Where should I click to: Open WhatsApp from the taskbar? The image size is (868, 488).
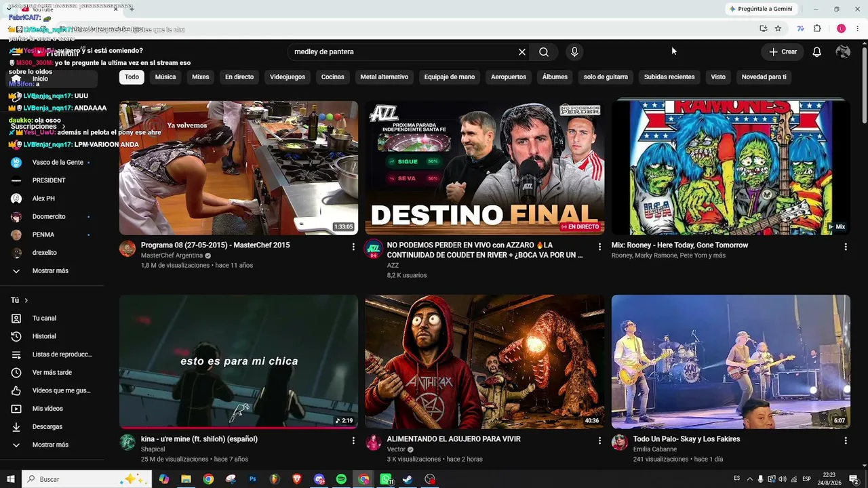coord(386,479)
